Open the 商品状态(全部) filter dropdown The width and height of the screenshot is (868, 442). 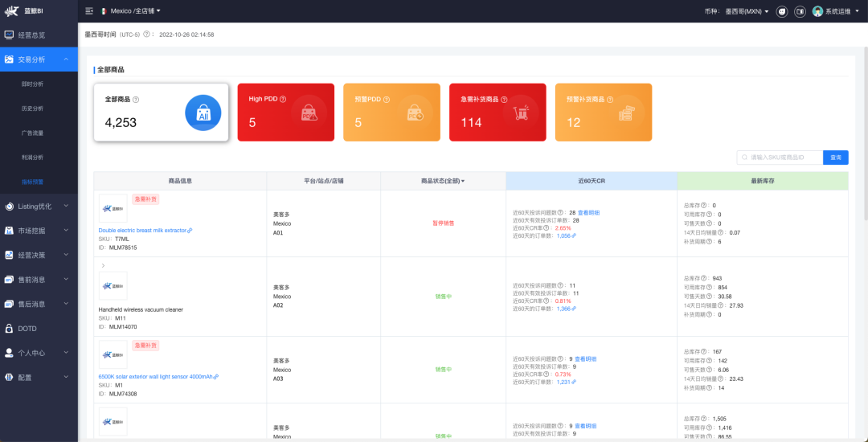click(x=443, y=181)
